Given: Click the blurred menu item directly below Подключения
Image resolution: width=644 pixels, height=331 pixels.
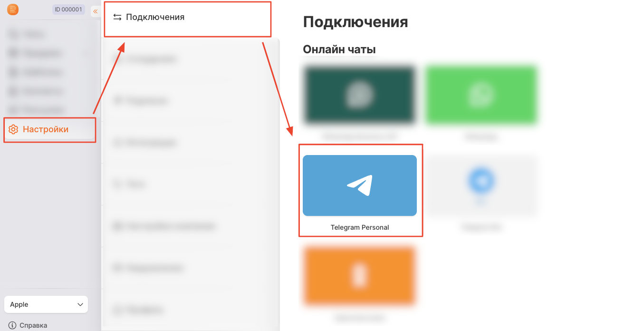Looking at the screenshot, I should click(190, 59).
